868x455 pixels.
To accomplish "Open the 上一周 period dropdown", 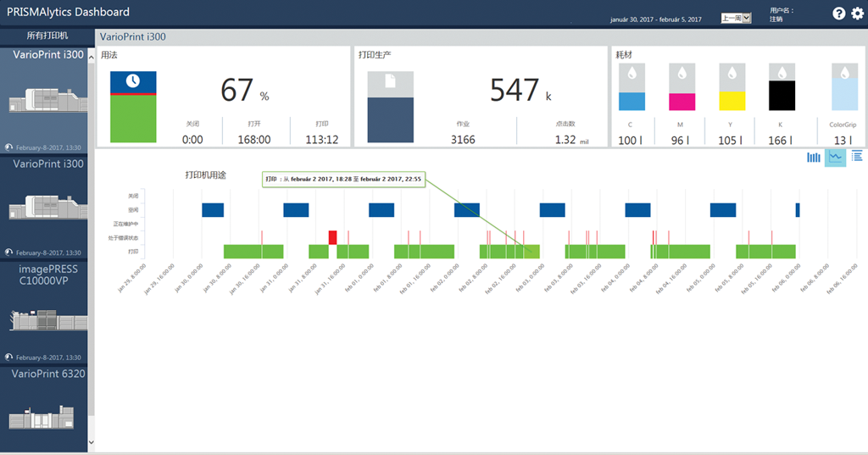I will click(736, 19).
